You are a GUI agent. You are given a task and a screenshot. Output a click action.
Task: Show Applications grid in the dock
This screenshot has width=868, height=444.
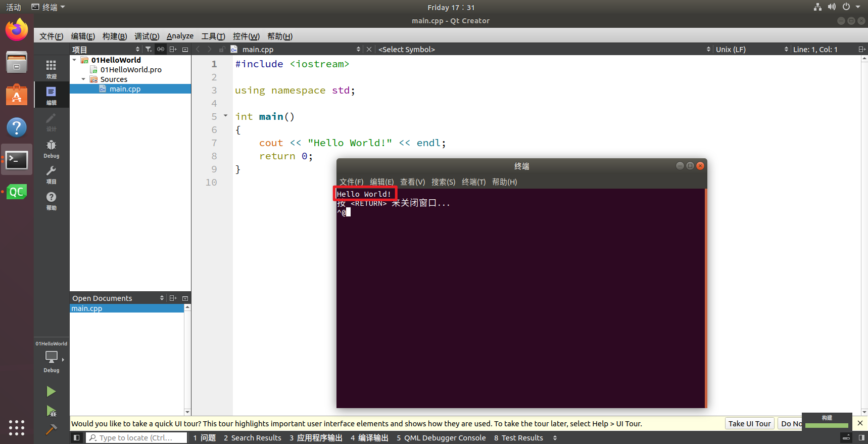click(17, 427)
